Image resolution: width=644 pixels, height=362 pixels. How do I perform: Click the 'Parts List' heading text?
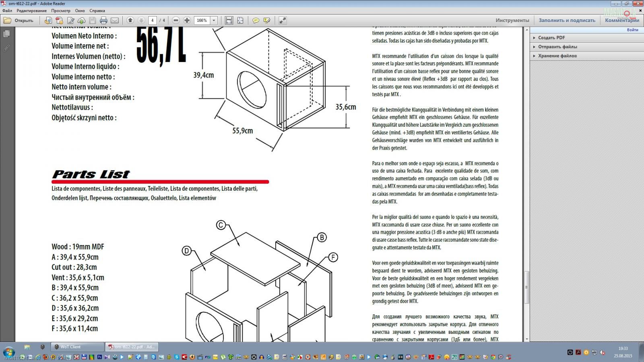click(x=91, y=174)
